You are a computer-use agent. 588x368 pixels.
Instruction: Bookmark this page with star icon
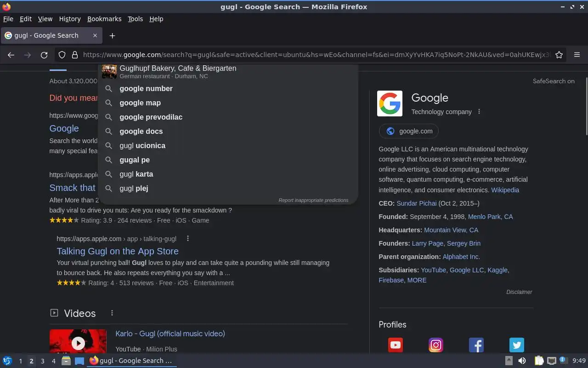coord(559,55)
